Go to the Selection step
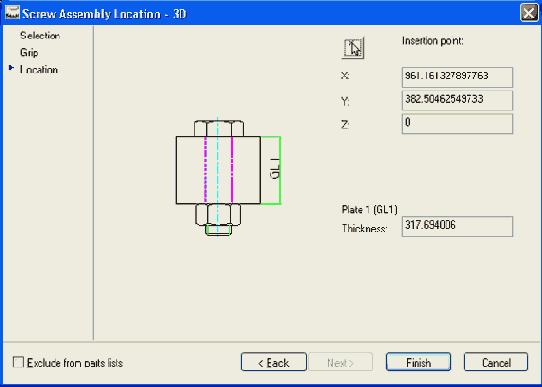 pos(40,36)
